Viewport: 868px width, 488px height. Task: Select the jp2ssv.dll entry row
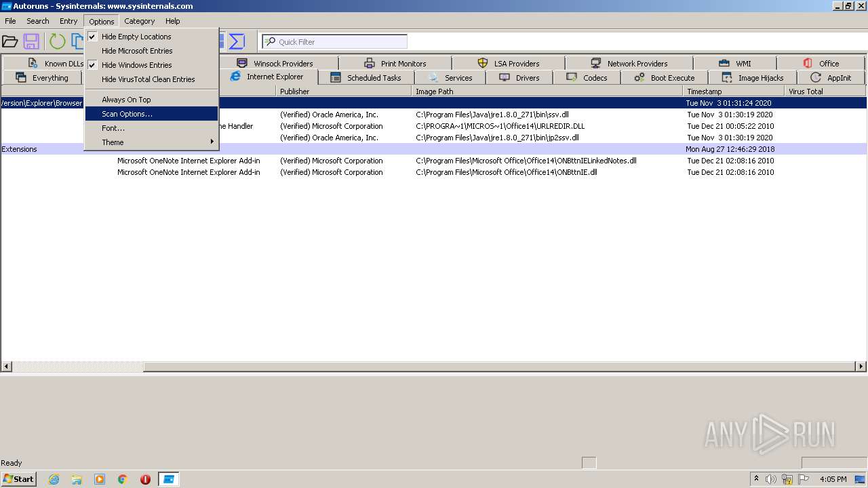pos(433,138)
